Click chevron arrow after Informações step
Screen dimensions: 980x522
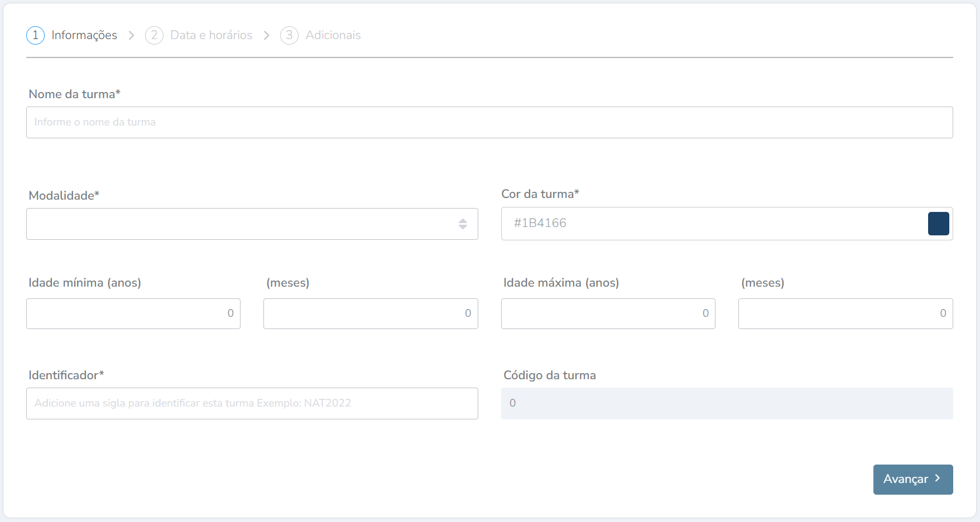coord(131,35)
